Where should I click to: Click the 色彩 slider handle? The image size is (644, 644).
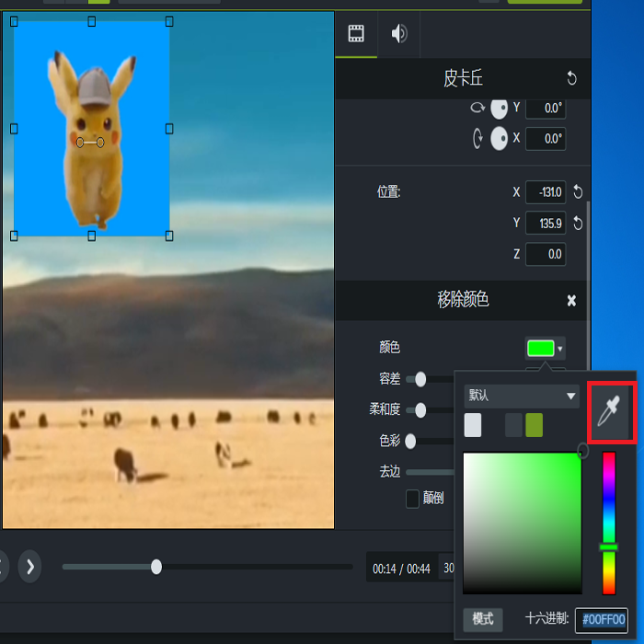[x=410, y=441]
